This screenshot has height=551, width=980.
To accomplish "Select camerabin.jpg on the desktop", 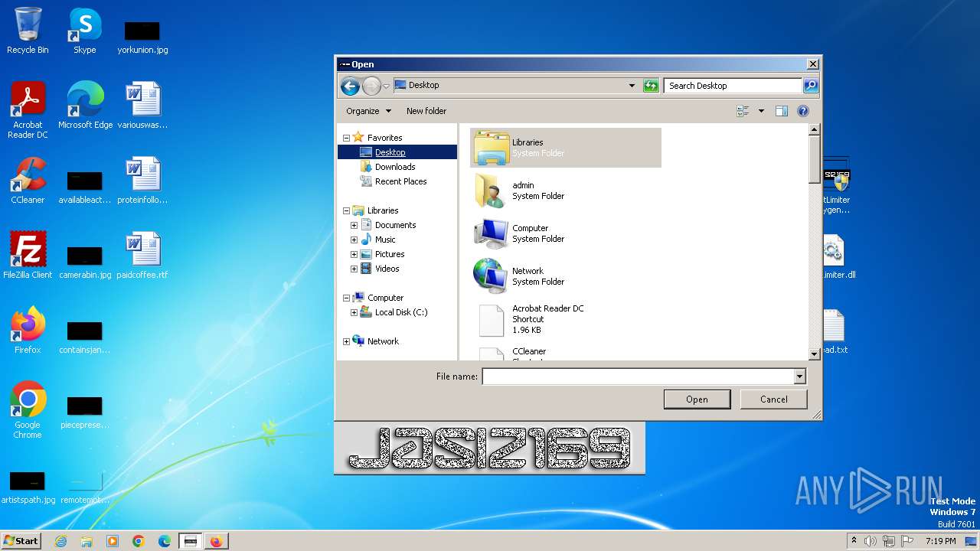I will click(x=85, y=262).
